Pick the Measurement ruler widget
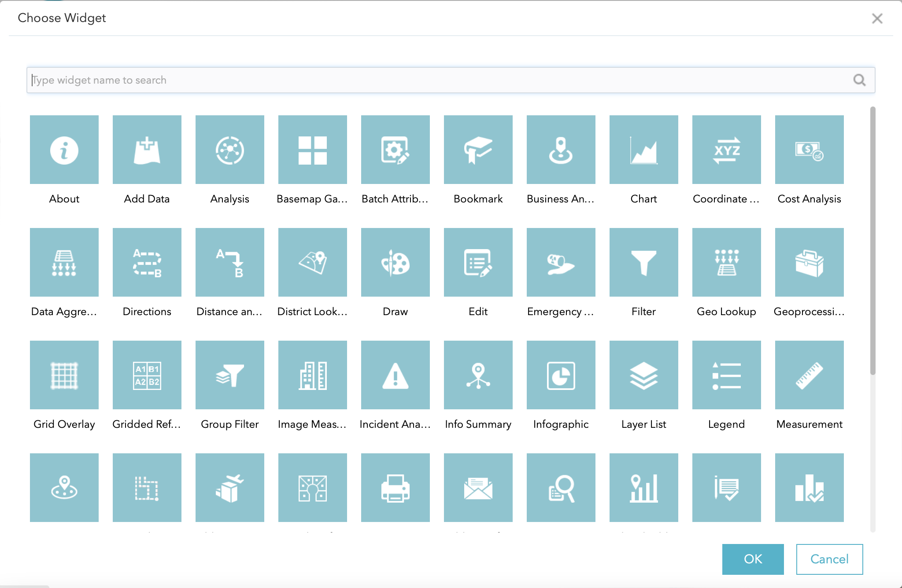Screen dimensions: 902x588 click(810, 375)
